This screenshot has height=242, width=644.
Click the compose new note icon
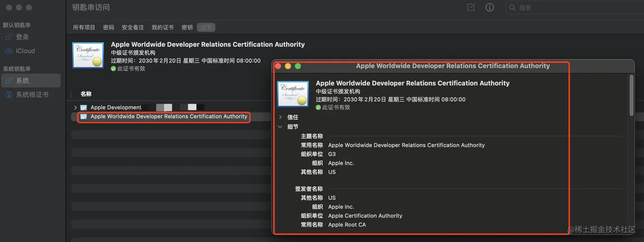471,7
